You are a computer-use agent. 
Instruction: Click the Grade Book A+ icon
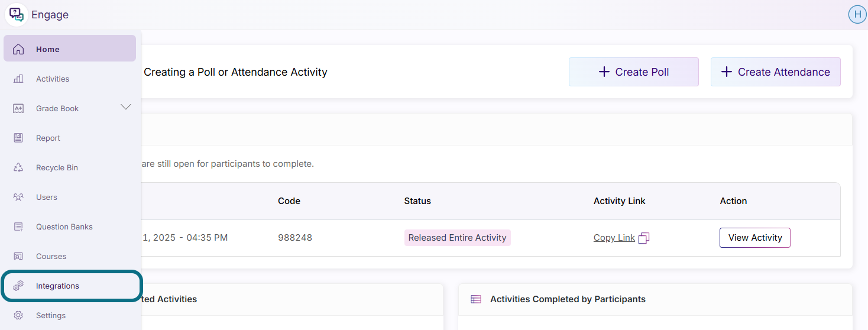[x=18, y=108]
